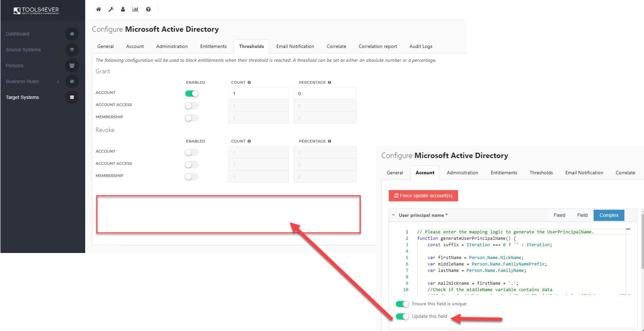This screenshot has height=331, width=644.
Task: Click the user profile icon in toolbar
Action: (x=123, y=9)
